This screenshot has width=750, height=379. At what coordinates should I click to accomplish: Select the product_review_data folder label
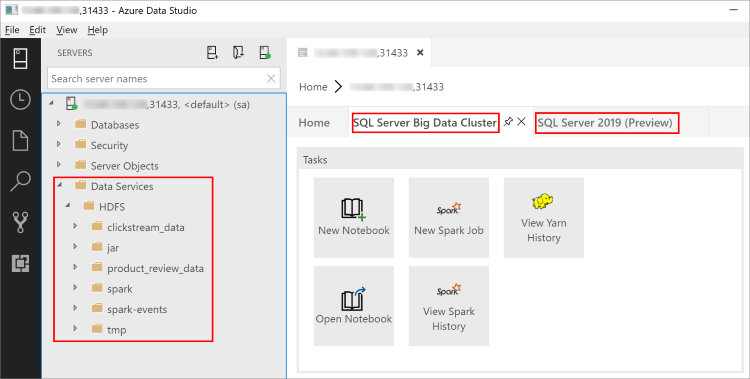[x=155, y=268]
